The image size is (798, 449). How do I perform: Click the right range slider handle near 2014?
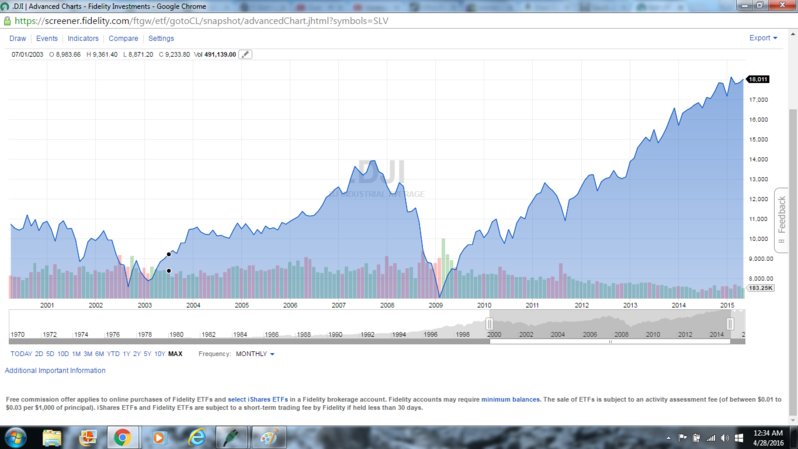[730, 324]
